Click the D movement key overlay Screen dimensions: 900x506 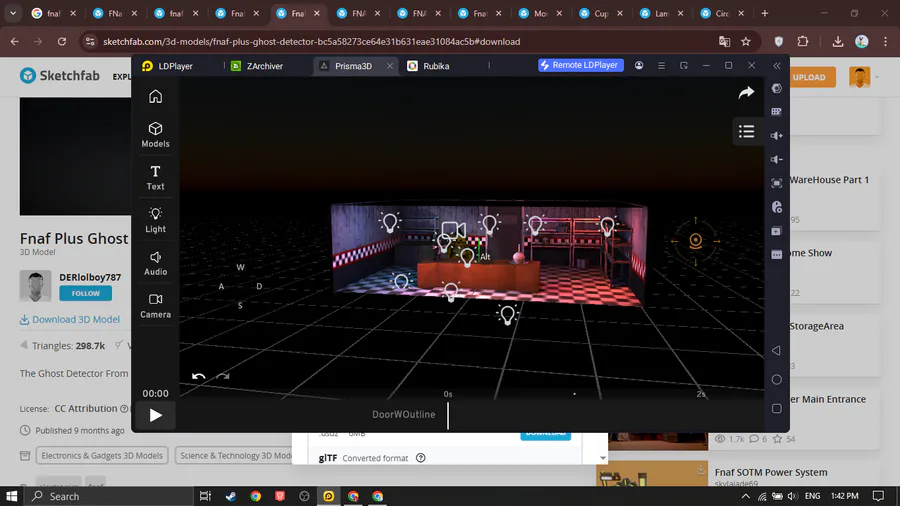coord(259,286)
